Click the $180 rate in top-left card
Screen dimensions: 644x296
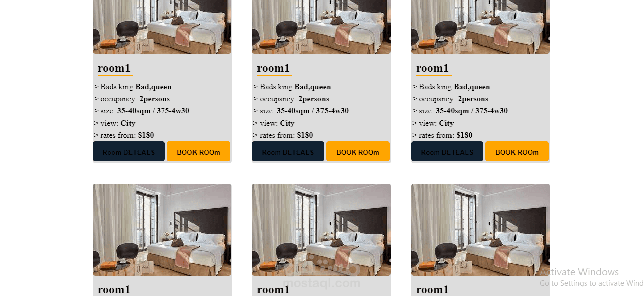coord(146,135)
